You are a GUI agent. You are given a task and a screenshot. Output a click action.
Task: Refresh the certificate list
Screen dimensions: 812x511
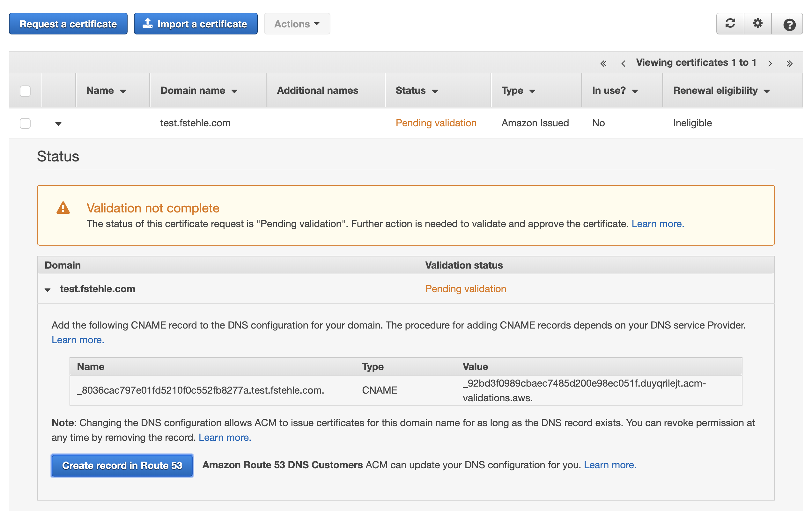point(730,24)
